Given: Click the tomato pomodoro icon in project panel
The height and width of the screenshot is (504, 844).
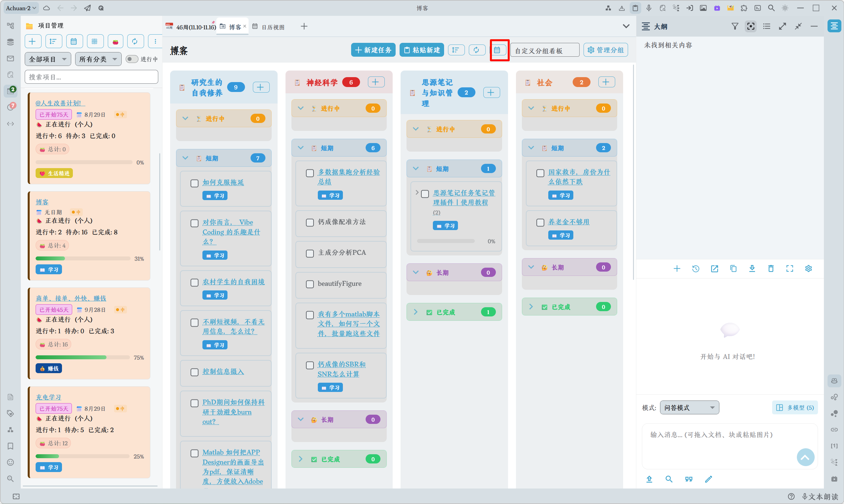Looking at the screenshot, I should pos(115,42).
